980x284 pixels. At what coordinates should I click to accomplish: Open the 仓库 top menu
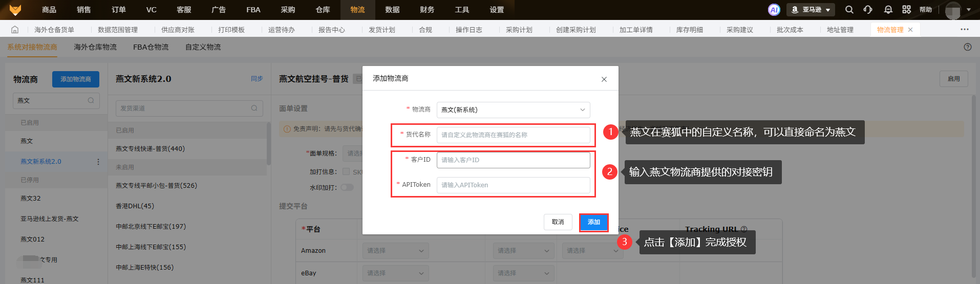pyautogui.click(x=323, y=10)
